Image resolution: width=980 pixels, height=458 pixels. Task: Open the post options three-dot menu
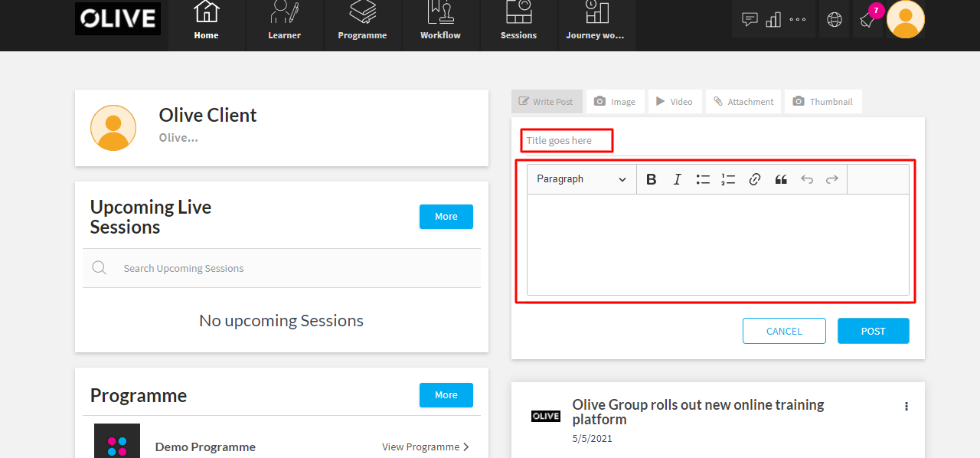(906, 406)
